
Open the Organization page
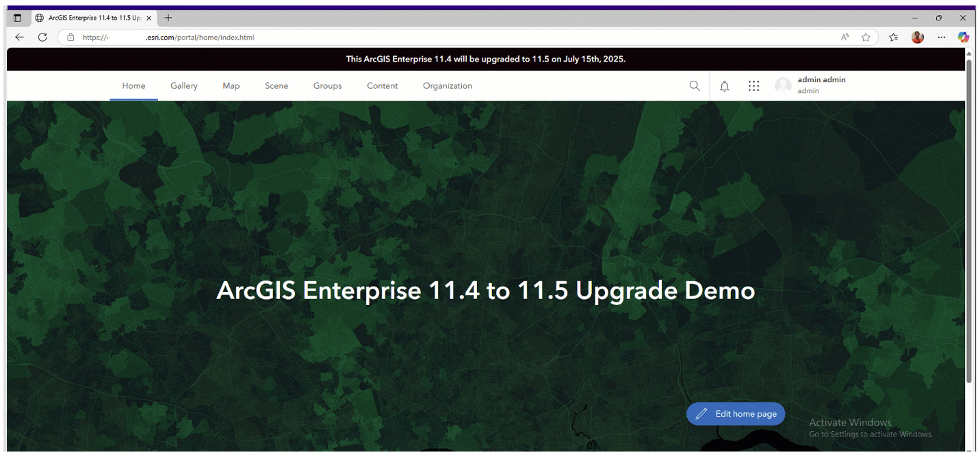[447, 86]
